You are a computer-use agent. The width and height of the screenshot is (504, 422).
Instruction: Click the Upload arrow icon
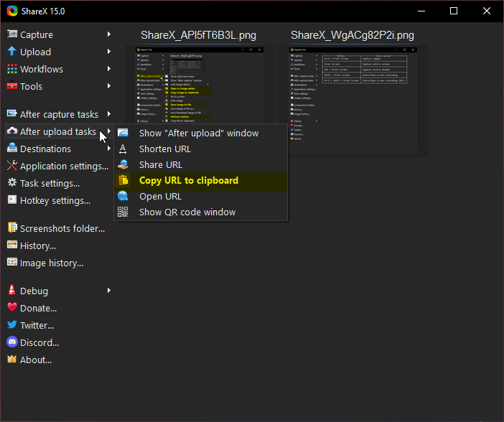[x=12, y=52]
